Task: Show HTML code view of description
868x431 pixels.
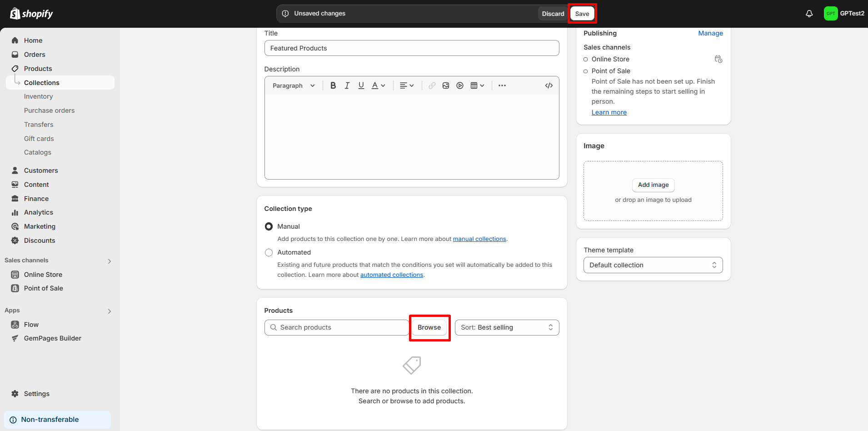Action: point(549,85)
